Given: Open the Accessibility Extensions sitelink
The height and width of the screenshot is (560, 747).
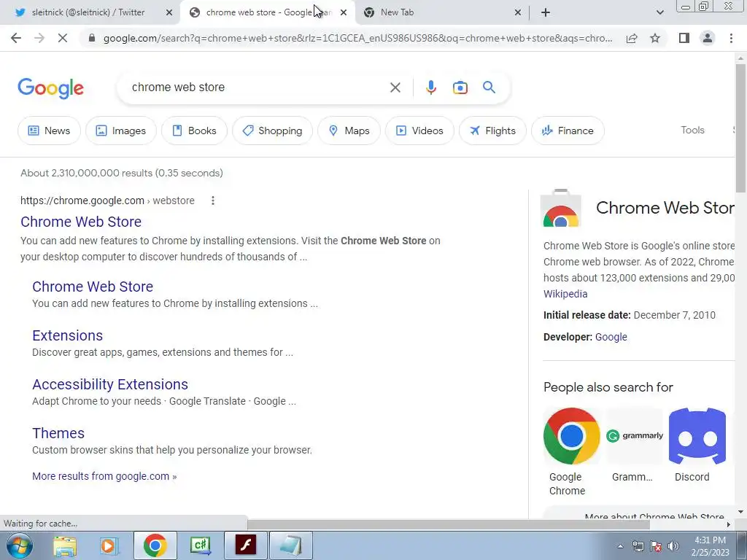Looking at the screenshot, I should pyautogui.click(x=110, y=384).
